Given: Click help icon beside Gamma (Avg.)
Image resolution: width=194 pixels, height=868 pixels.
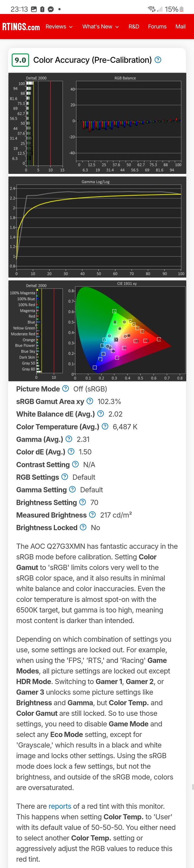Looking at the screenshot, I should point(69,439).
